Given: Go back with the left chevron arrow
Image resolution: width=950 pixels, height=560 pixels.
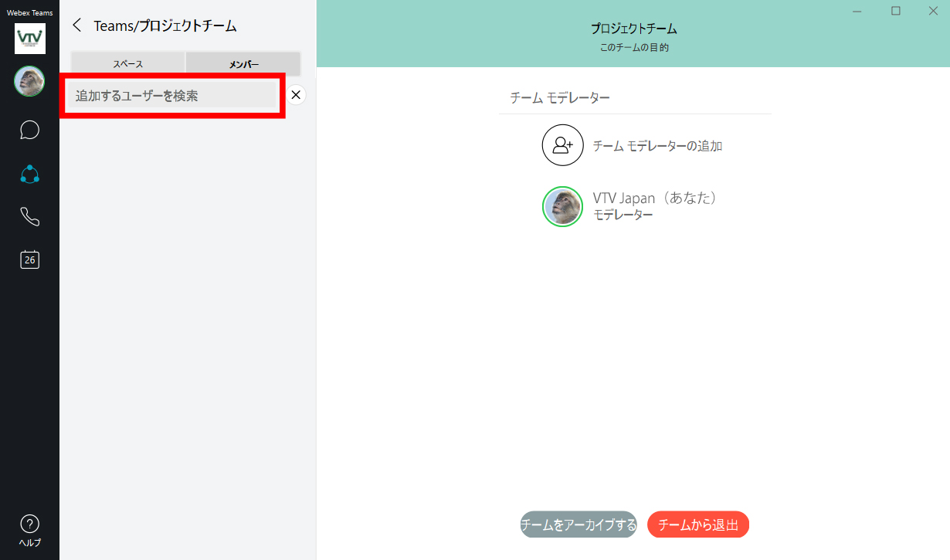Looking at the screenshot, I should [76, 25].
